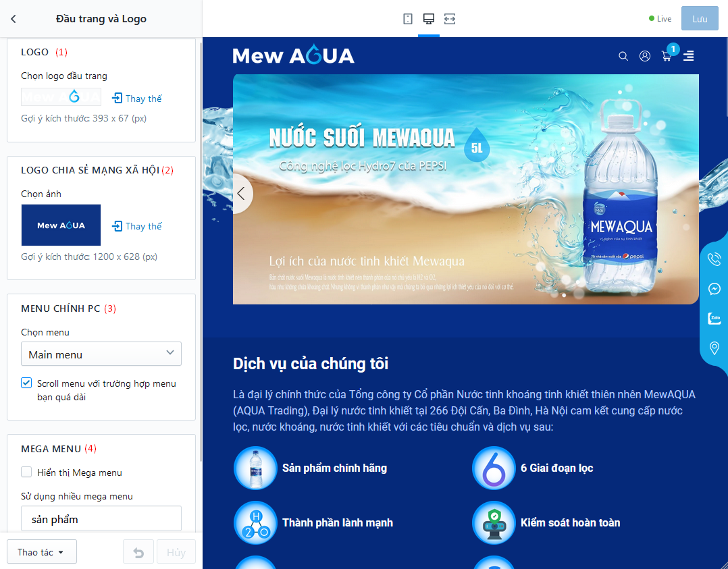Toggle full-width preview icon
The height and width of the screenshot is (569, 728).
point(450,19)
